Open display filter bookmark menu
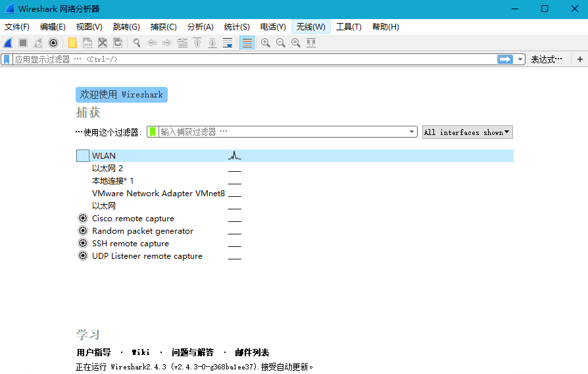 point(7,59)
